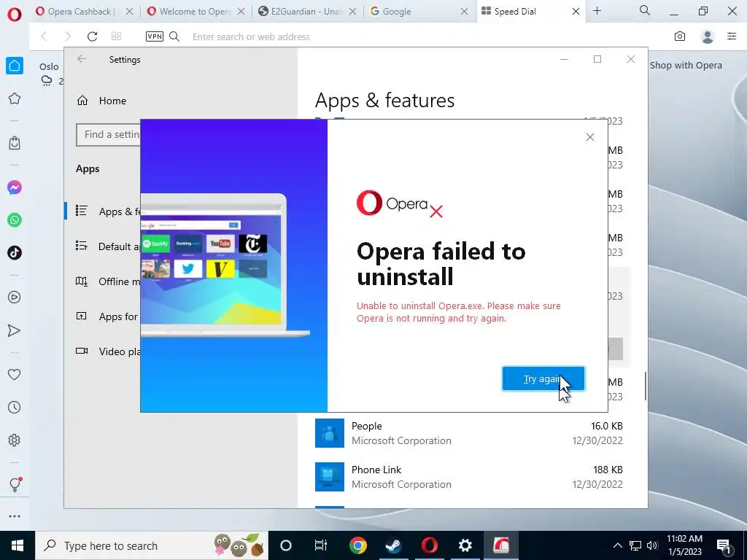
Task: Close the Speed Dial tab
Action: [576, 12]
